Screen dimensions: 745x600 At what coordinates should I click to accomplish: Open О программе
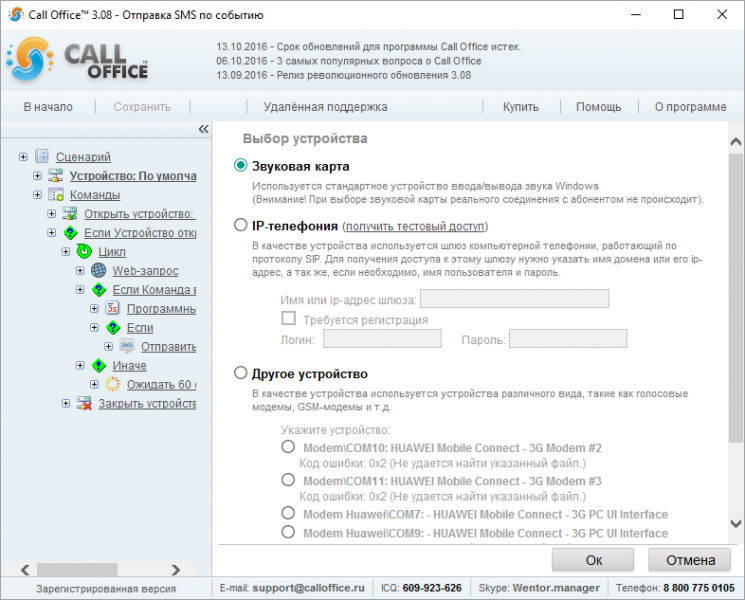pyautogui.click(x=690, y=107)
